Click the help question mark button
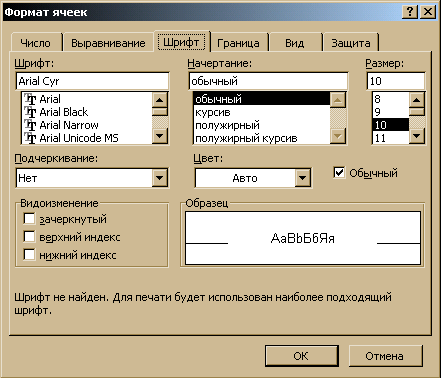The width and height of the screenshot is (441, 378). pyautogui.click(x=410, y=12)
